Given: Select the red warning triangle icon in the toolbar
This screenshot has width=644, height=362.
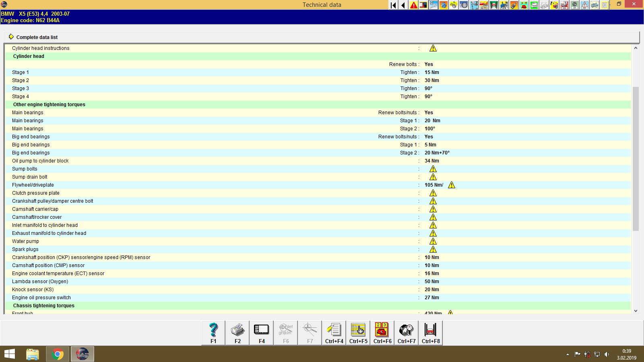Looking at the screenshot, I should click(x=413, y=5).
